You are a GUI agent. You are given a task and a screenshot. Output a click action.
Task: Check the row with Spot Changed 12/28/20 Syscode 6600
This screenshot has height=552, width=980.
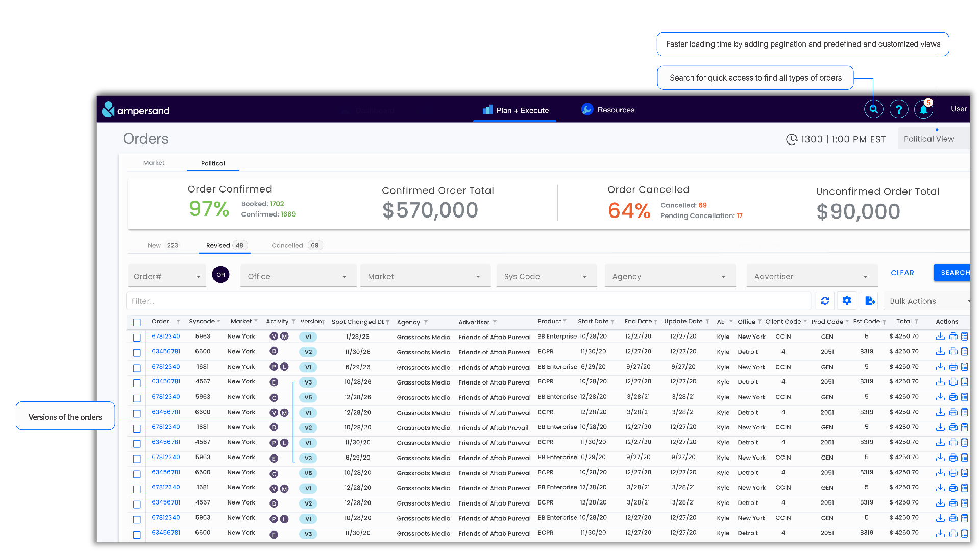pyautogui.click(x=137, y=414)
